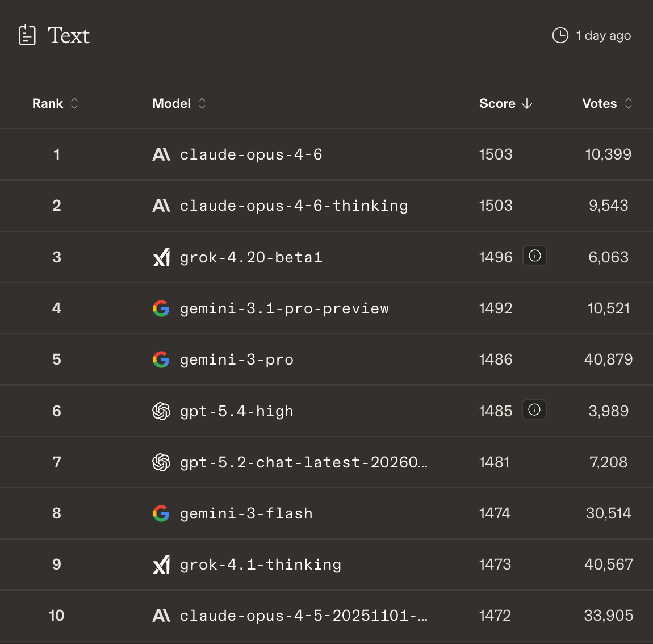653x644 pixels.
Task: Click rank number 7
Action: (57, 462)
